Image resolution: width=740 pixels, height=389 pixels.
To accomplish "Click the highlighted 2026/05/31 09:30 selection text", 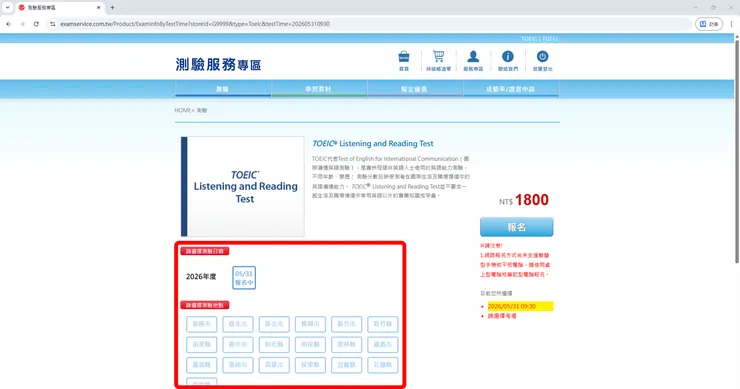I will pyautogui.click(x=512, y=306).
